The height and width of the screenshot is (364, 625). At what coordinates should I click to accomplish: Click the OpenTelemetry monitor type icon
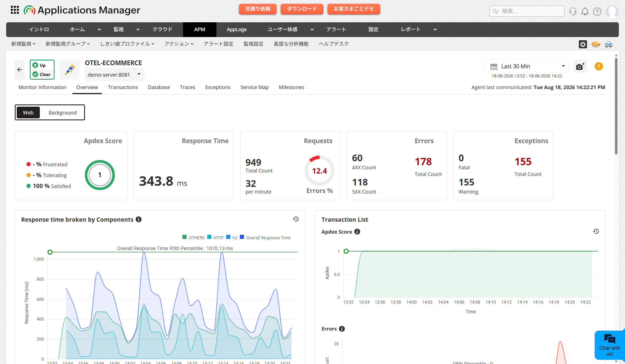pyautogui.click(x=70, y=70)
